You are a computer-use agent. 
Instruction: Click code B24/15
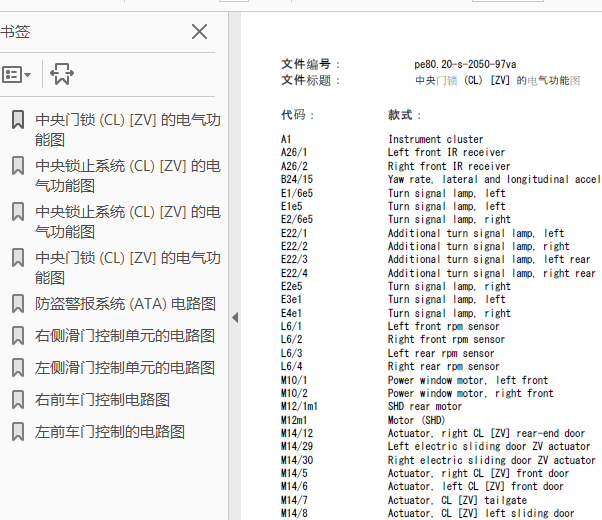click(x=297, y=179)
